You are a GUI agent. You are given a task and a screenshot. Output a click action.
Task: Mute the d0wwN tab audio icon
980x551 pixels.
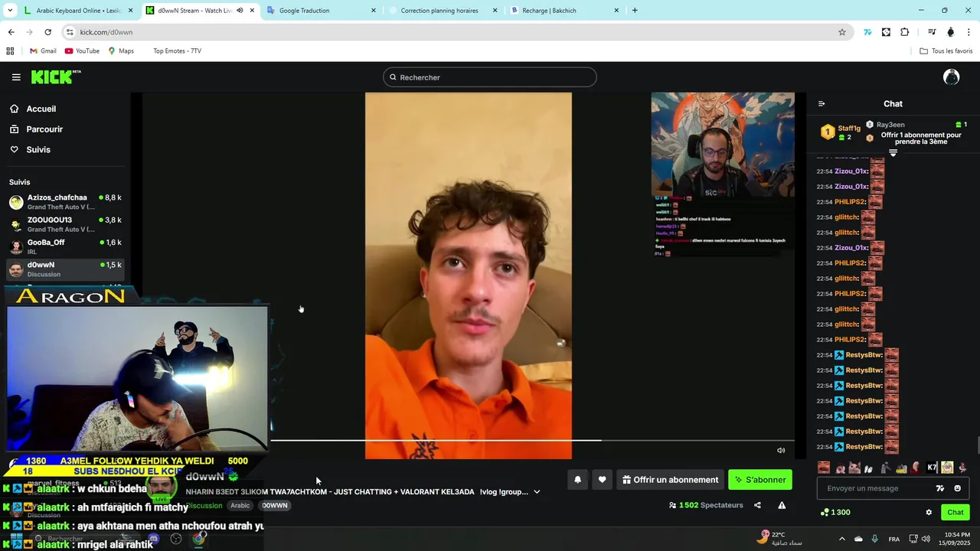240,11
